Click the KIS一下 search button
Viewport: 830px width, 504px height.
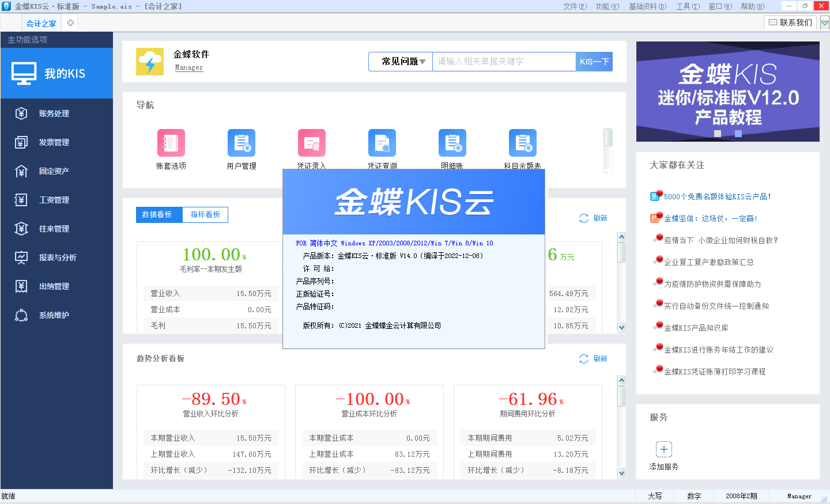(x=594, y=62)
